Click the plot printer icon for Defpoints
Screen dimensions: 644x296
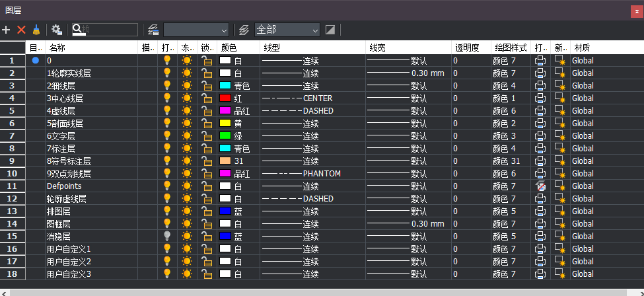540,186
